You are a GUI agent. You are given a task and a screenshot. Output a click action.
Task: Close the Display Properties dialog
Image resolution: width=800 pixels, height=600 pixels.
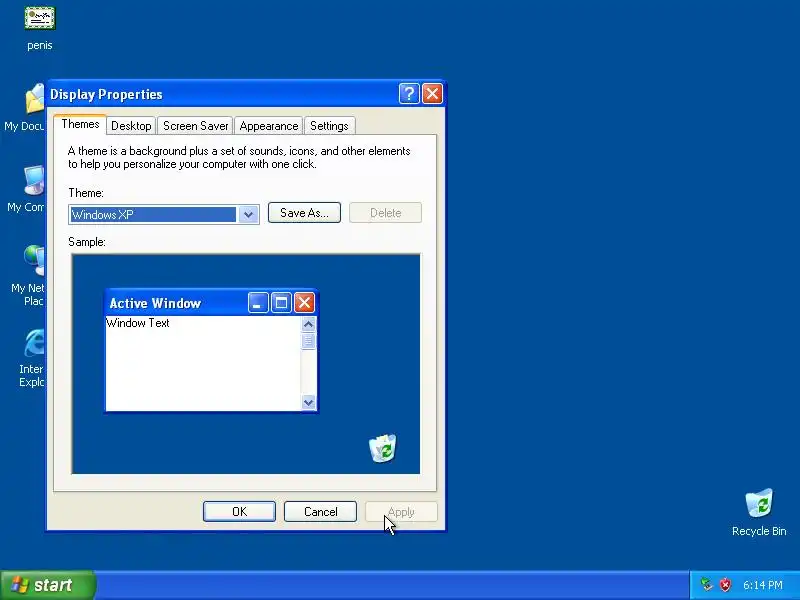432,94
